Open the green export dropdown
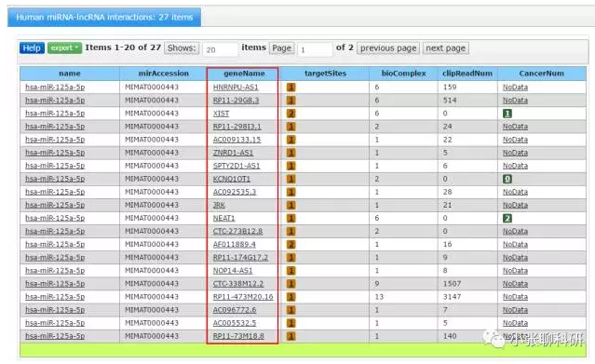The image size is (595, 364). pyautogui.click(x=64, y=47)
